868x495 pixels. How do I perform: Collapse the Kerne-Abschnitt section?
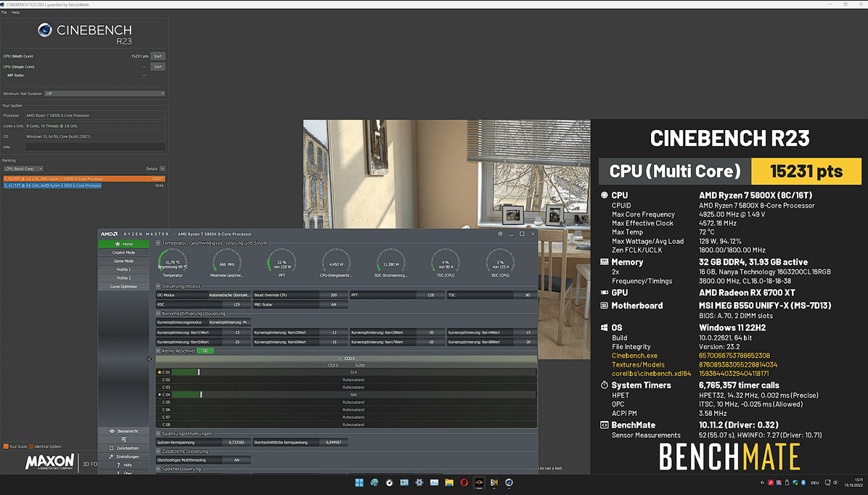point(158,351)
